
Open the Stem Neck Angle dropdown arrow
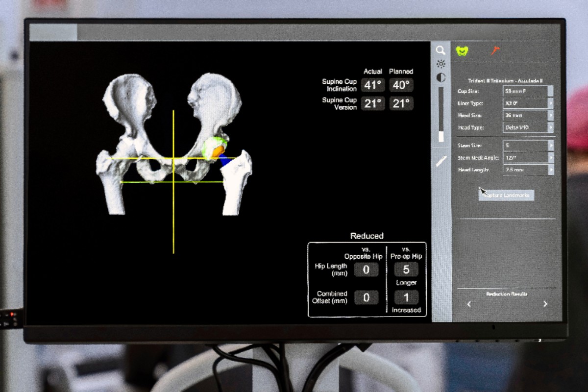[x=550, y=158]
